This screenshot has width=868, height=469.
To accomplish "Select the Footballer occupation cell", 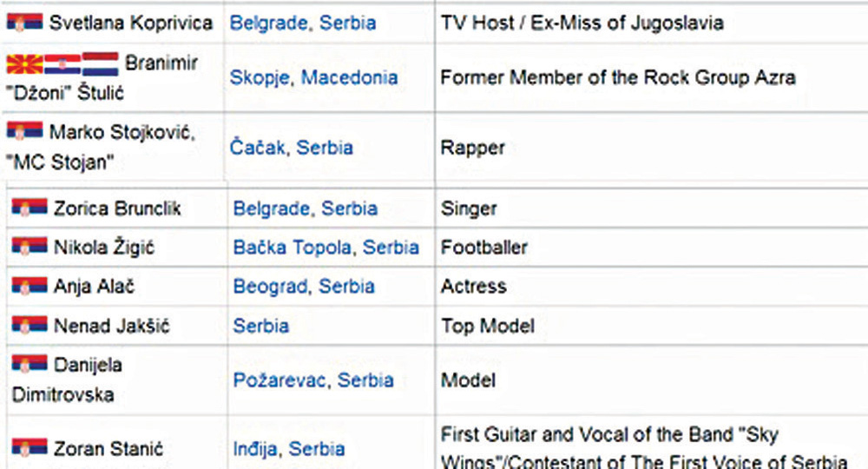I will (x=483, y=248).
